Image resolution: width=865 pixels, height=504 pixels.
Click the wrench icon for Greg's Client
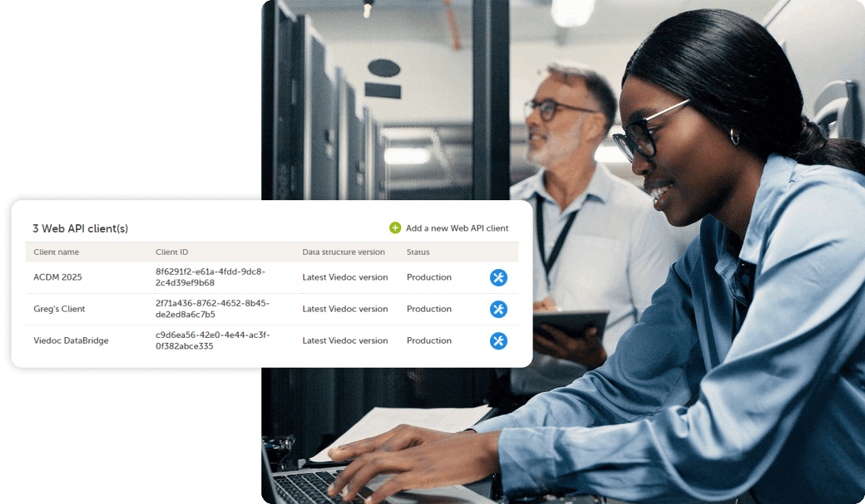(x=499, y=309)
